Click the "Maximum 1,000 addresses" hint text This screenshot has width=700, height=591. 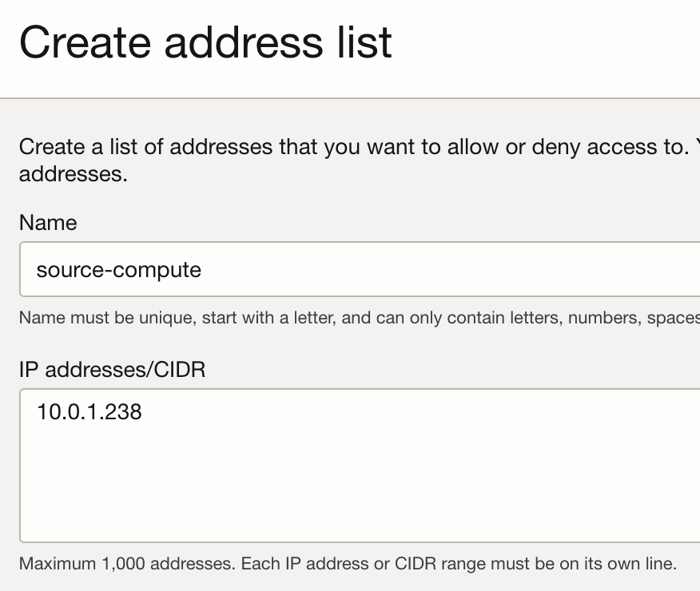[x=127, y=564]
